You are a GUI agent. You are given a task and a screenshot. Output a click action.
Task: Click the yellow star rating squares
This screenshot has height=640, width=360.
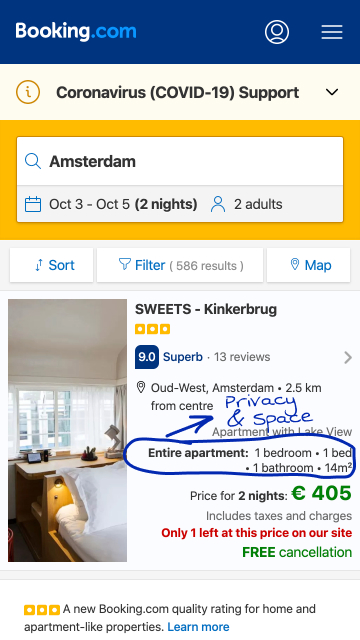[153, 329]
